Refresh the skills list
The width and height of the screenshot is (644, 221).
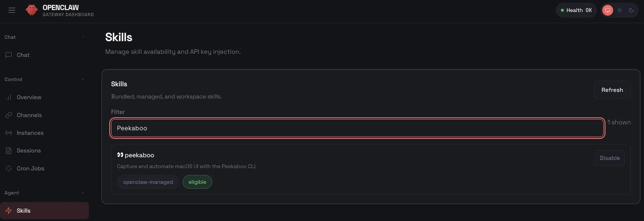pos(612,90)
